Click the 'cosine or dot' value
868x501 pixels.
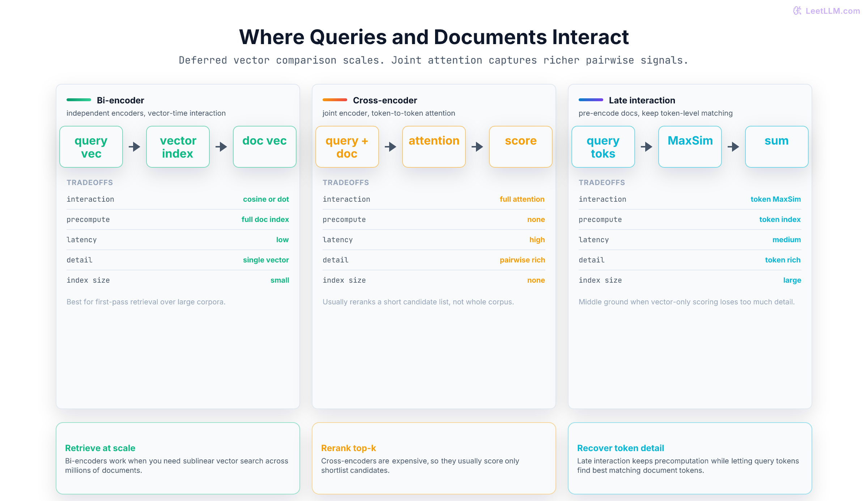pos(266,199)
